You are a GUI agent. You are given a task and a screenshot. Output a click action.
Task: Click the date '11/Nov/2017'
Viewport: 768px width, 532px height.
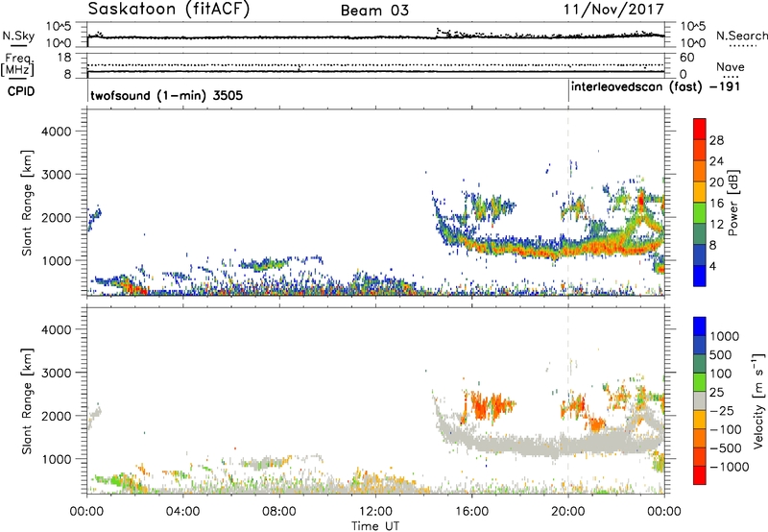[x=613, y=10]
